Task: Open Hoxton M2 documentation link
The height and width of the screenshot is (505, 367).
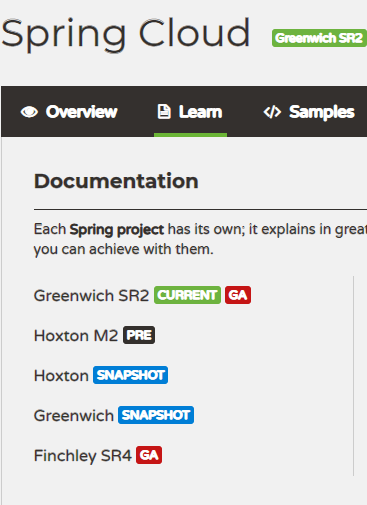Action: (x=76, y=336)
